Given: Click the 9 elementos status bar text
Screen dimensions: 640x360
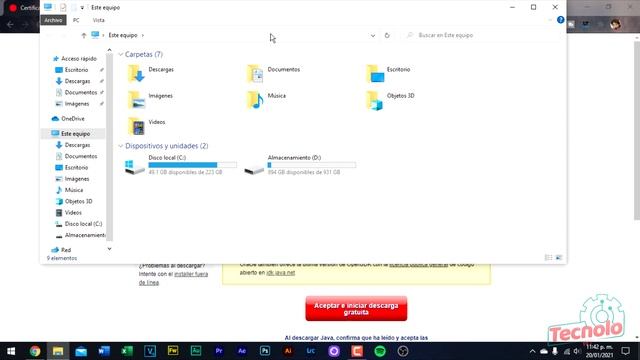Looking at the screenshot, I should tap(62, 258).
